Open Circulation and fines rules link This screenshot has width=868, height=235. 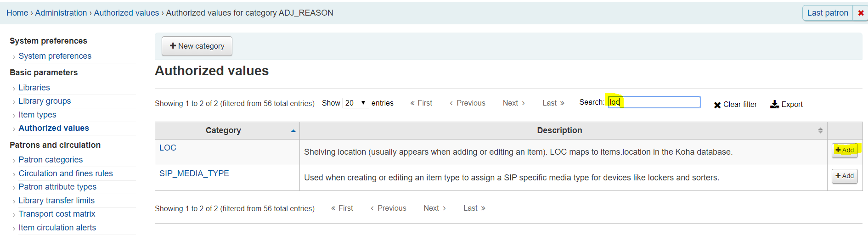66,173
